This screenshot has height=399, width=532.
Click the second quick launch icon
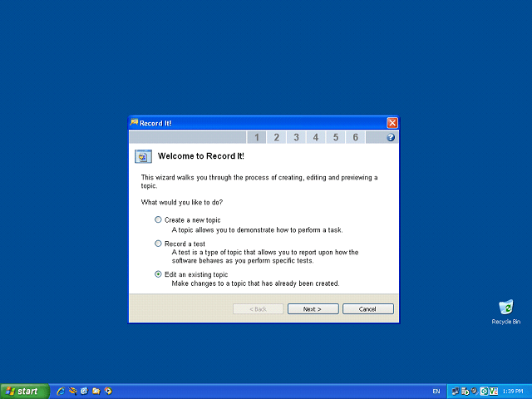click(72, 392)
